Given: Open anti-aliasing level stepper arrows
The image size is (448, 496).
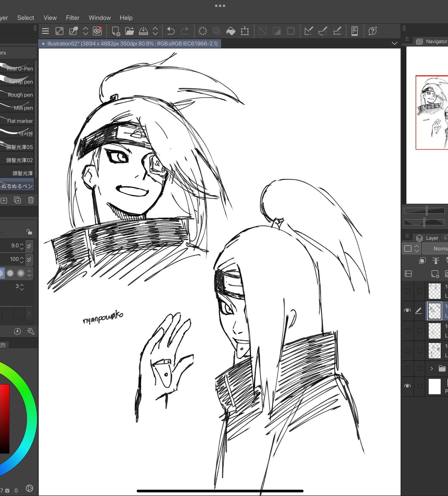Looking at the screenshot, I should 30,273.
